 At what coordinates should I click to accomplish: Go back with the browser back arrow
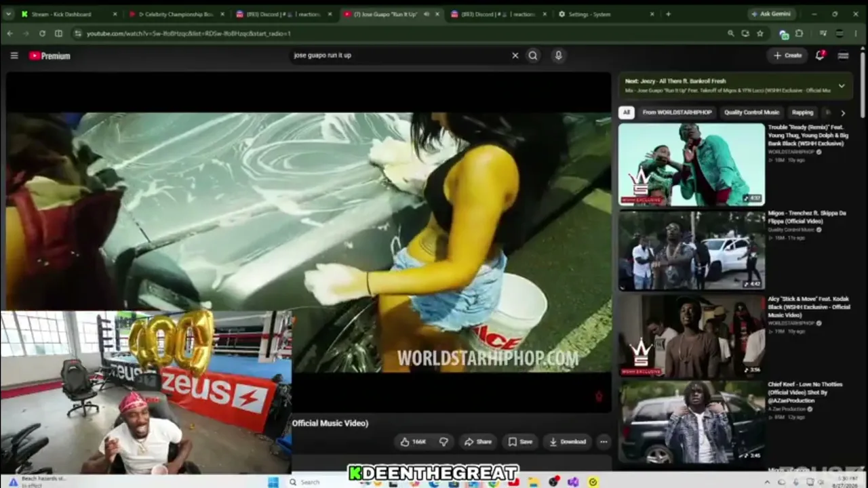(x=9, y=33)
